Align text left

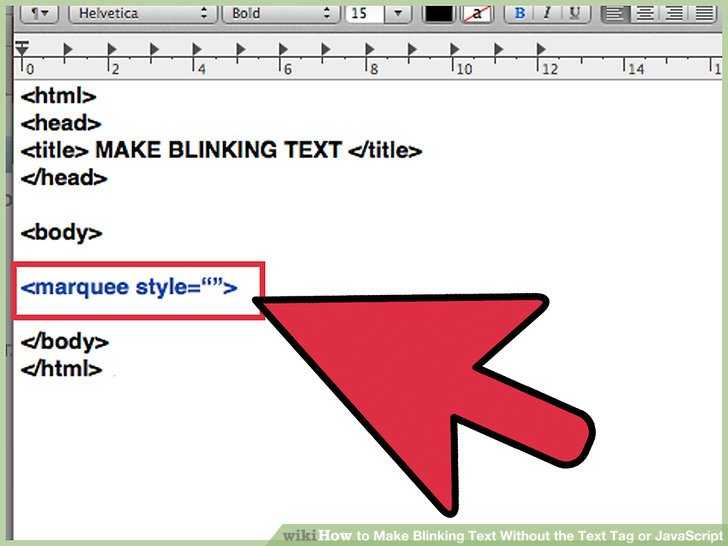[615, 14]
